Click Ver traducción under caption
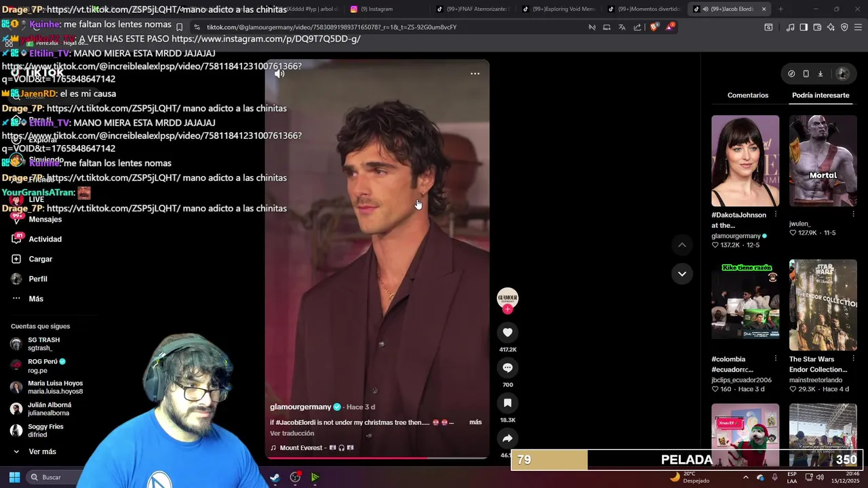This screenshot has height=488, width=868. click(292, 434)
